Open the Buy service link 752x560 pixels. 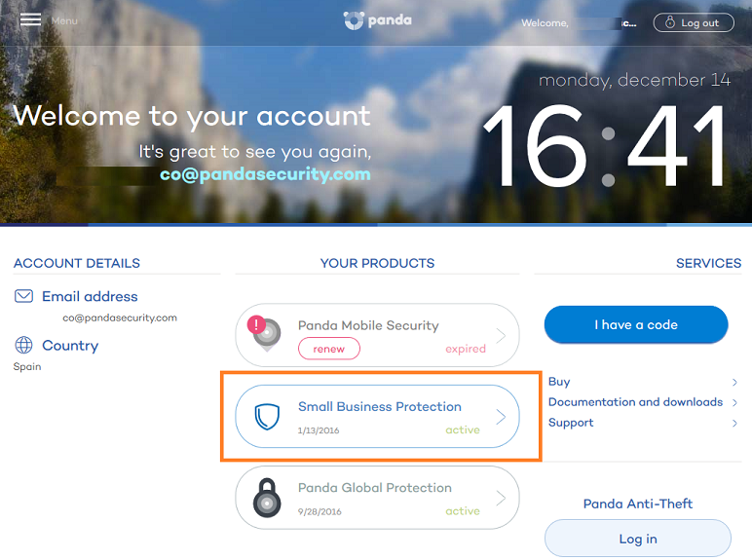(x=559, y=382)
